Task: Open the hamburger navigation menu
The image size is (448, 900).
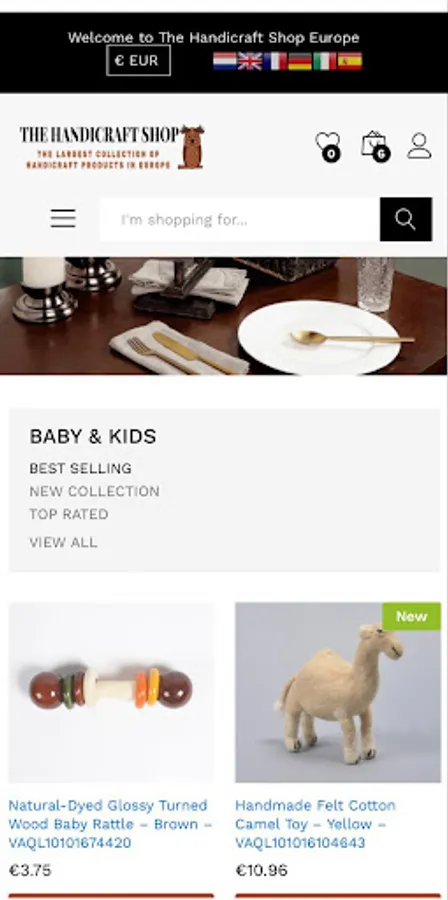Action: 63,219
